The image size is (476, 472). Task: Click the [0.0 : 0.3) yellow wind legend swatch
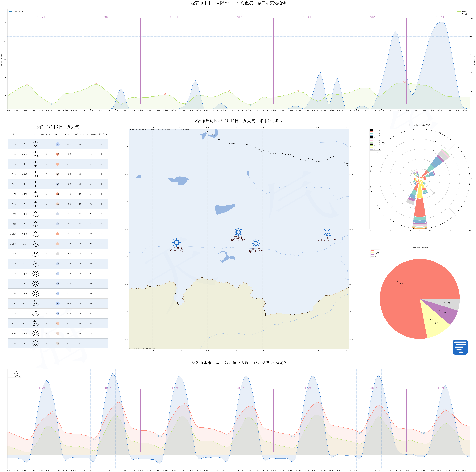pos(372,130)
